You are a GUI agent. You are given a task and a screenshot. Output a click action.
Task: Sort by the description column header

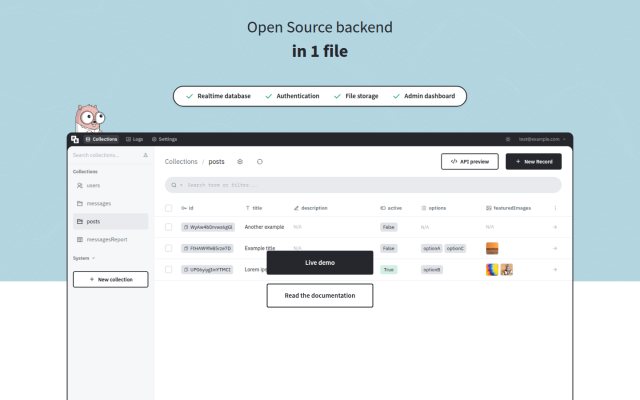[311, 208]
